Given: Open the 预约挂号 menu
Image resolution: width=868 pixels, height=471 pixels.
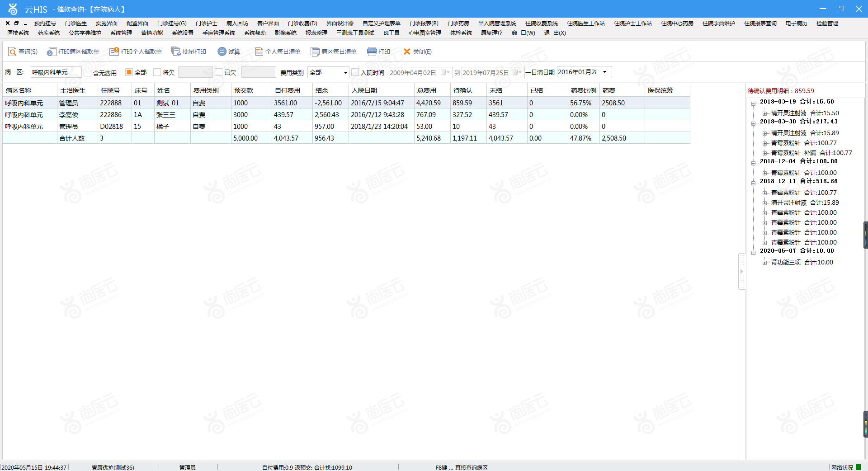Looking at the screenshot, I should pos(45,24).
